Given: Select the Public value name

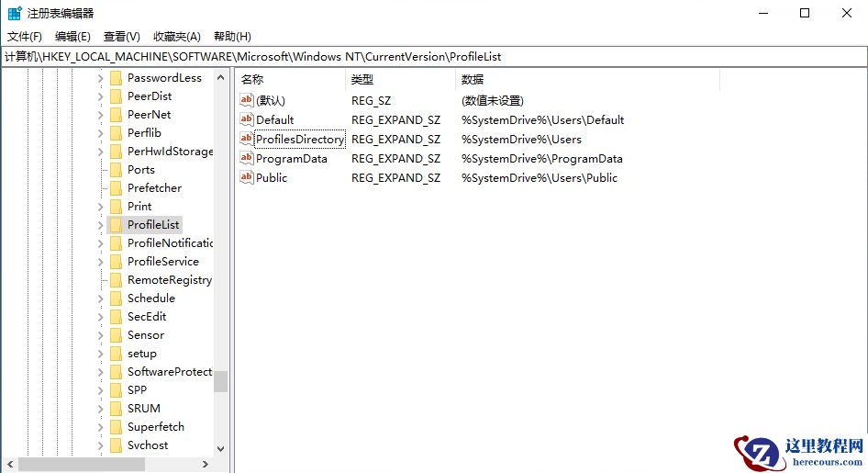Looking at the screenshot, I should click(x=272, y=178).
